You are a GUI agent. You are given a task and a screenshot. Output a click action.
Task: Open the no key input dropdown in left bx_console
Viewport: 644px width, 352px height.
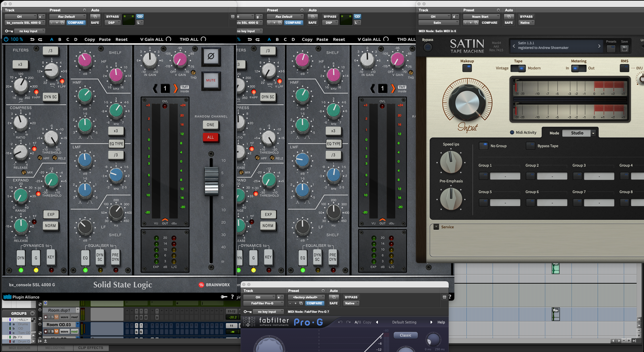point(30,31)
